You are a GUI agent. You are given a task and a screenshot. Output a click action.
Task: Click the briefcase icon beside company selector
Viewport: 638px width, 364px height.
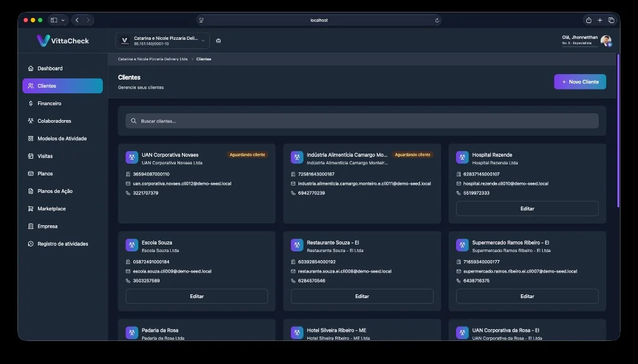(219, 40)
